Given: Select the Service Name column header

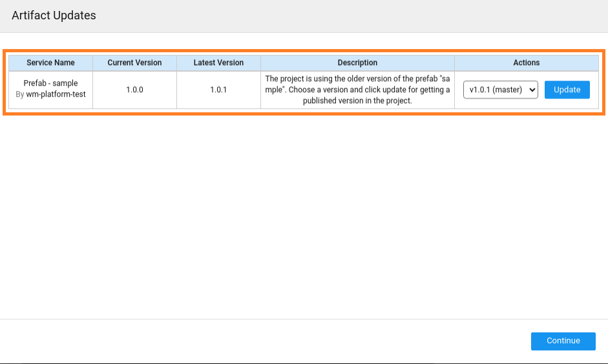Looking at the screenshot, I should (50, 63).
